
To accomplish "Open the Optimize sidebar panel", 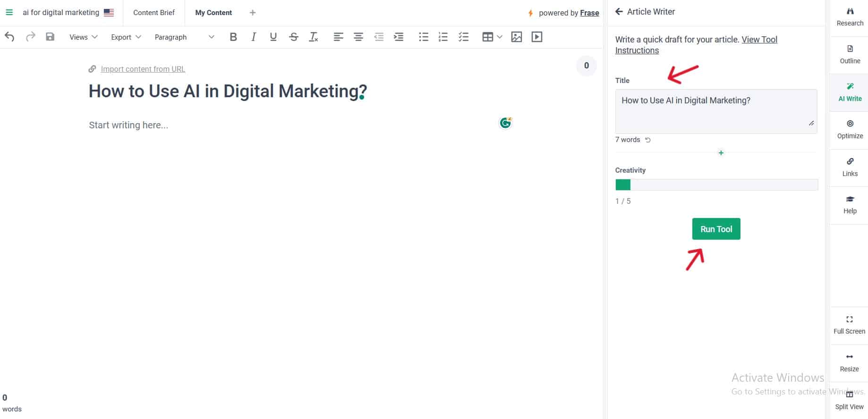I will (x=850, y=129).
